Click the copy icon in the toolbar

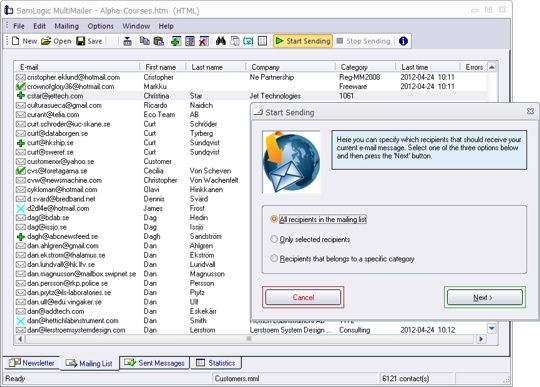[x=145, y=41]
